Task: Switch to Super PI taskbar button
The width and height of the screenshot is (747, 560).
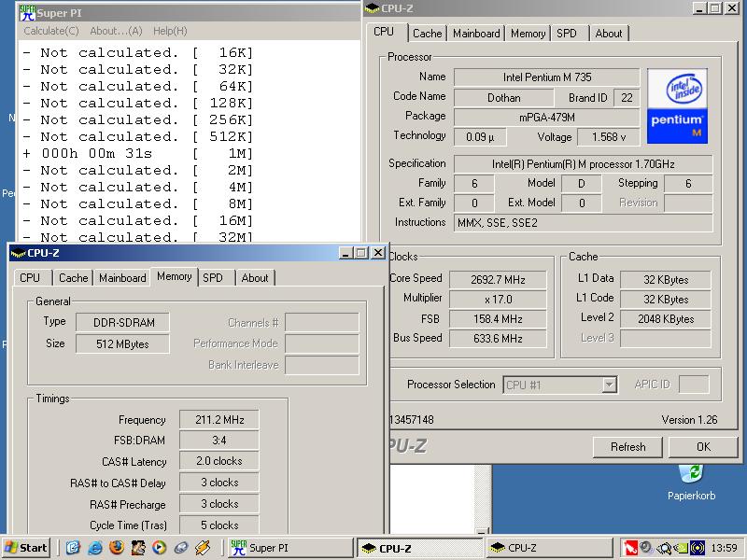Action: tap(290, 548)
